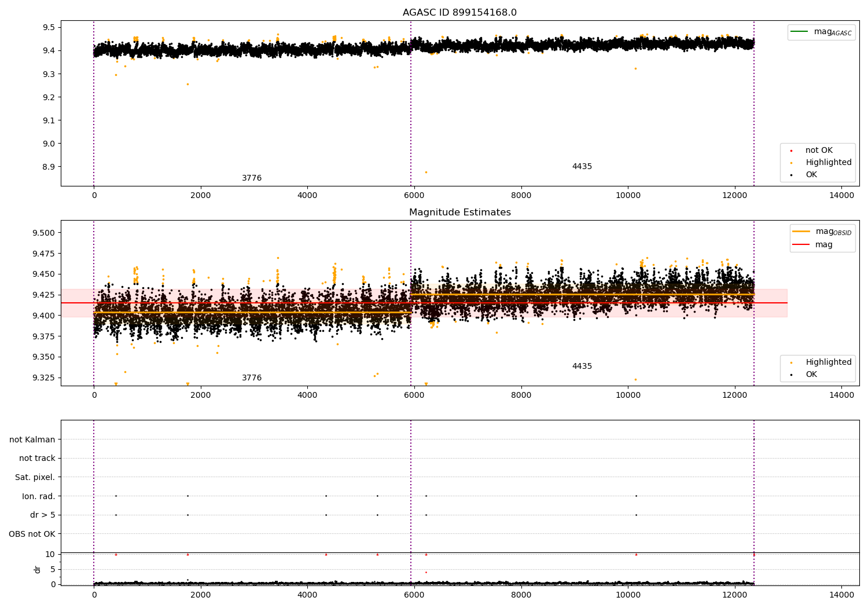The height and width of the screenshot is (608, 868).
Task: Click '8000' x-tick under the dr plot
Action: [521, 595]
